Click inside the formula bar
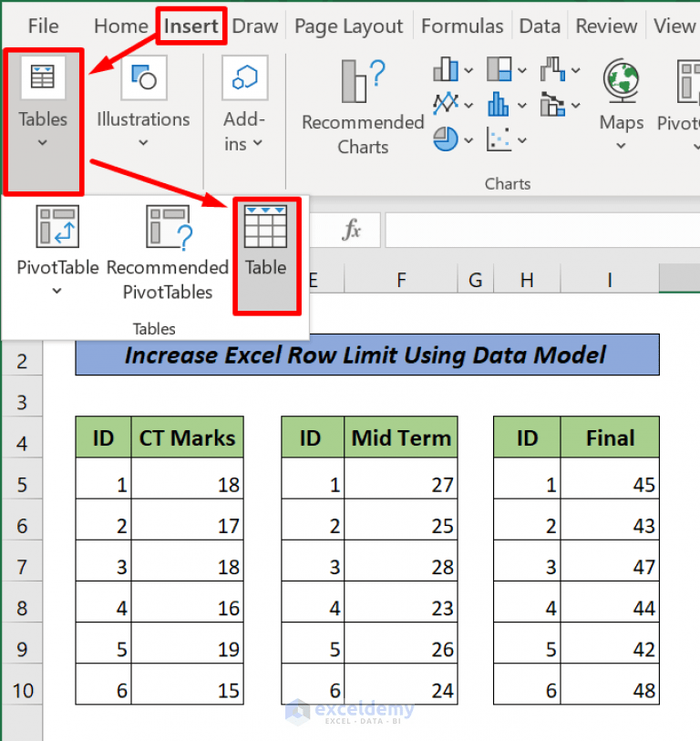Image resolution: width=700 pixels, height=741 pixels. (542, 231)
